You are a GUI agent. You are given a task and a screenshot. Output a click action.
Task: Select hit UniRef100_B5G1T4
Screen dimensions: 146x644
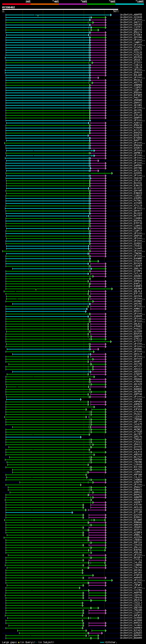point(131,32)
